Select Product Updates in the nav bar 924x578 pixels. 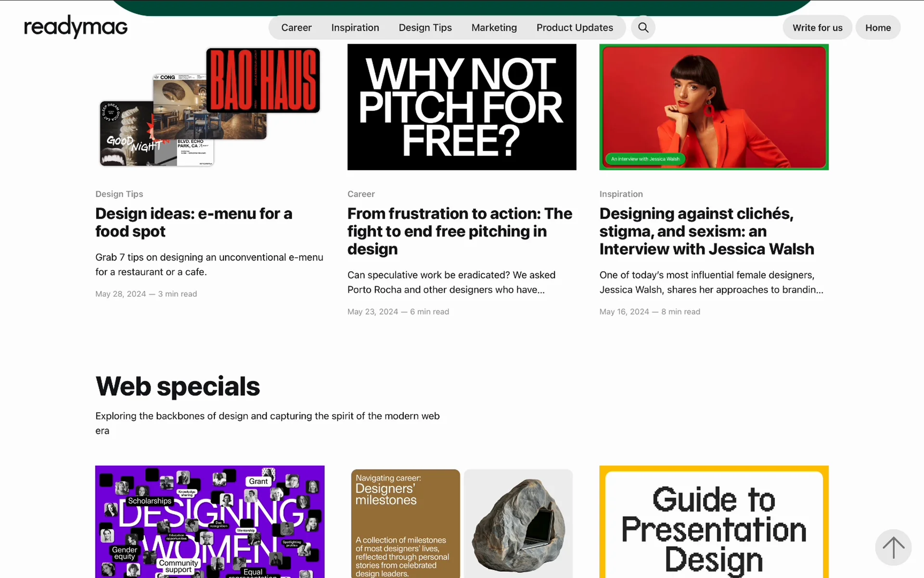pyautogui.click(x=575, y=27)
